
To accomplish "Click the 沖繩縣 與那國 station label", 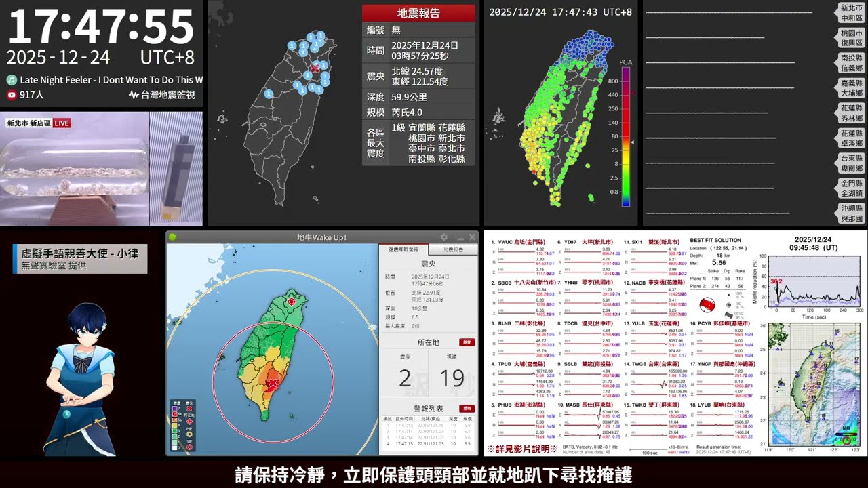I will coord(851,213).
